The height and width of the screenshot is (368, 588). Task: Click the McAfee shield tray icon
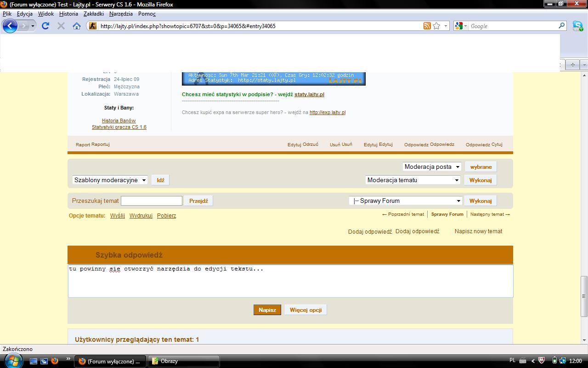click(542, 361)
